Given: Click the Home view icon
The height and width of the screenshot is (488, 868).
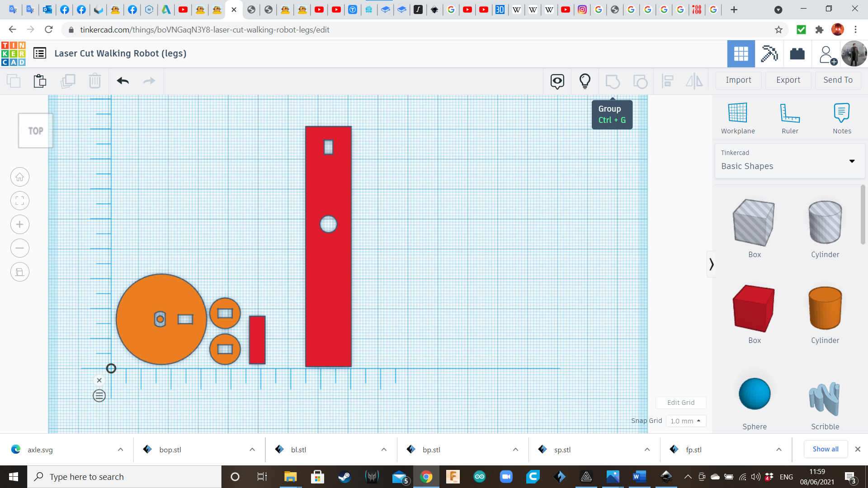Looking at the screenshot, I should point(20,177).
